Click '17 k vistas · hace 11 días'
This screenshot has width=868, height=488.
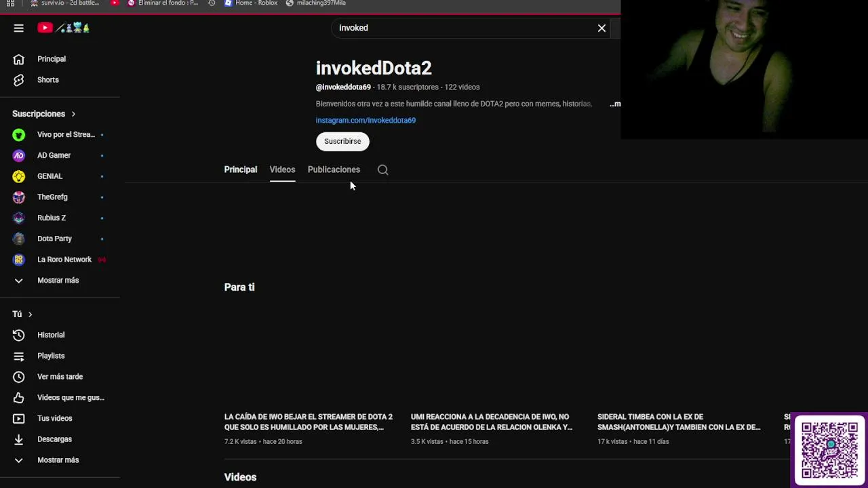pyautogui.click(x=633, y=441)
